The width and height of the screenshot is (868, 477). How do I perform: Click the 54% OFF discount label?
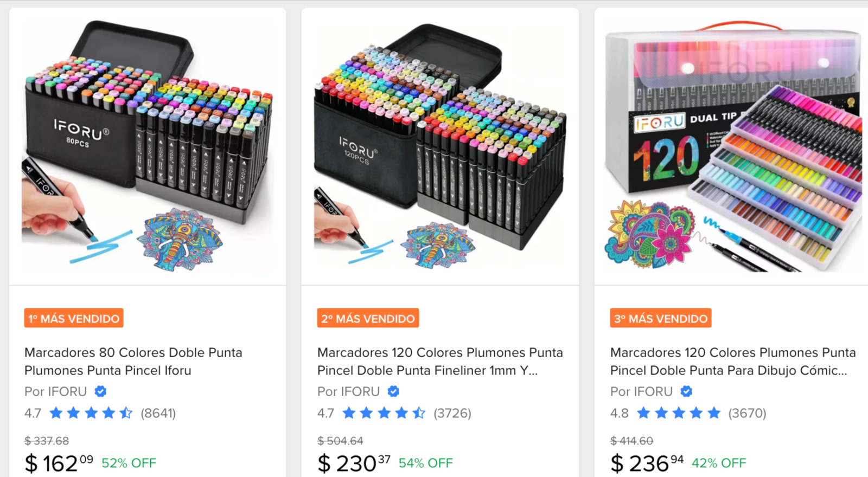click(426, 463)
